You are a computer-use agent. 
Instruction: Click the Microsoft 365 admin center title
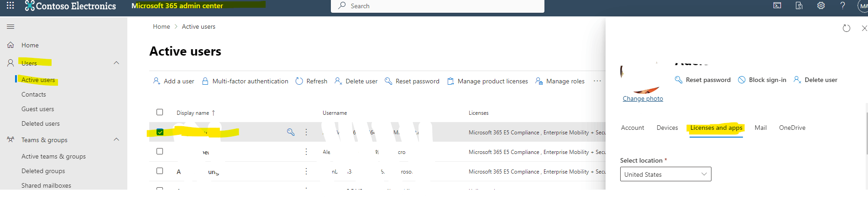pos(177,5)
